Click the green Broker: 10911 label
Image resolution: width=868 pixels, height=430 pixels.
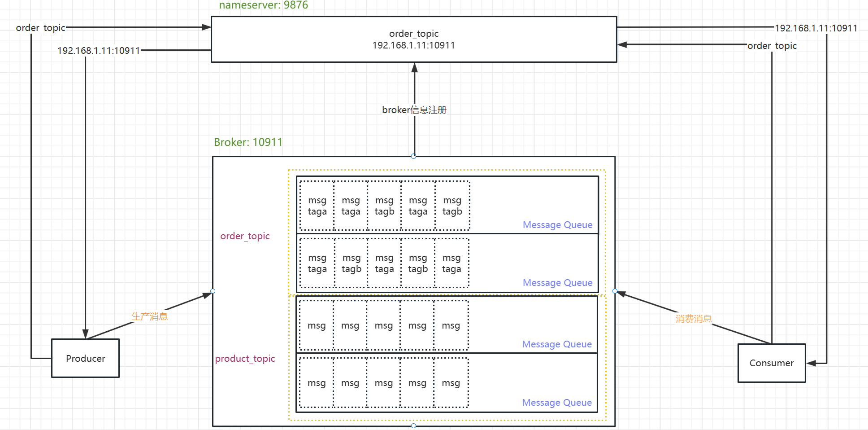click(x=248, y=142)
